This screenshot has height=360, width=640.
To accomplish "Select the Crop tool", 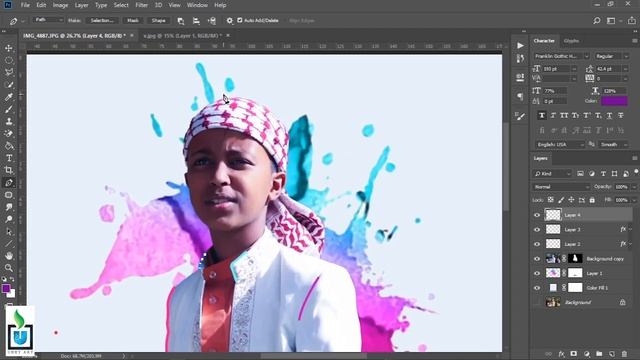I will point(9,170).
